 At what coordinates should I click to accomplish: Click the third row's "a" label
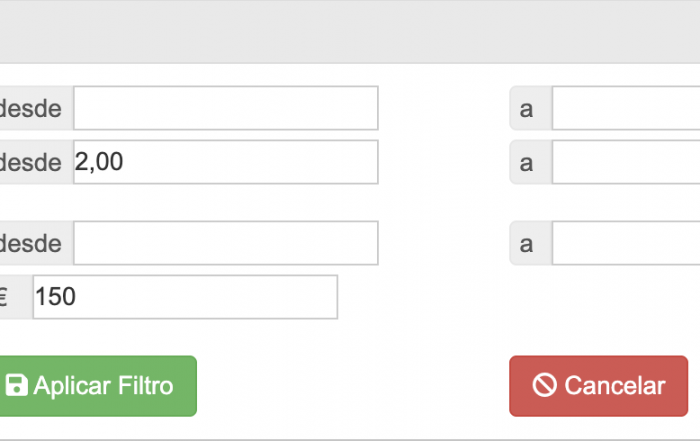(527, 243)
